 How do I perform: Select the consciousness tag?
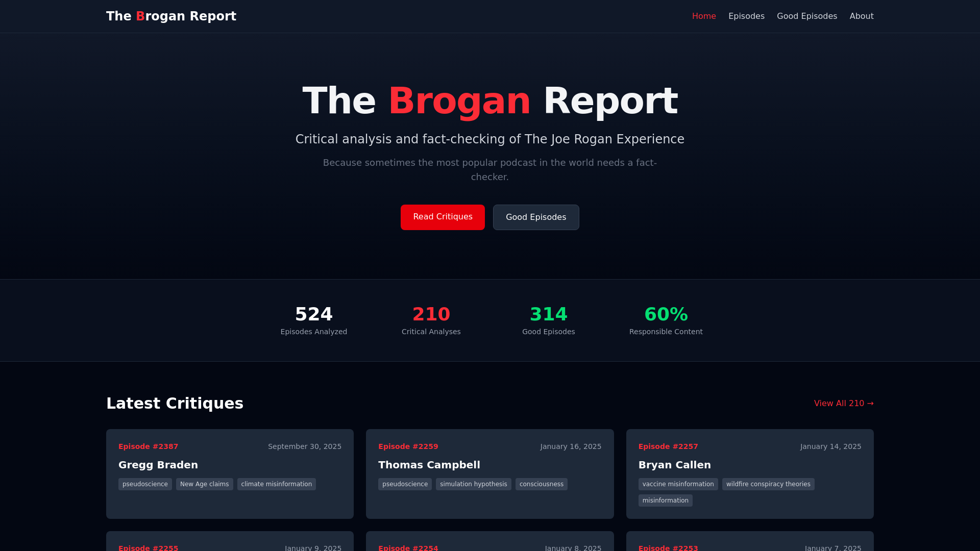(x=542, y=484)
